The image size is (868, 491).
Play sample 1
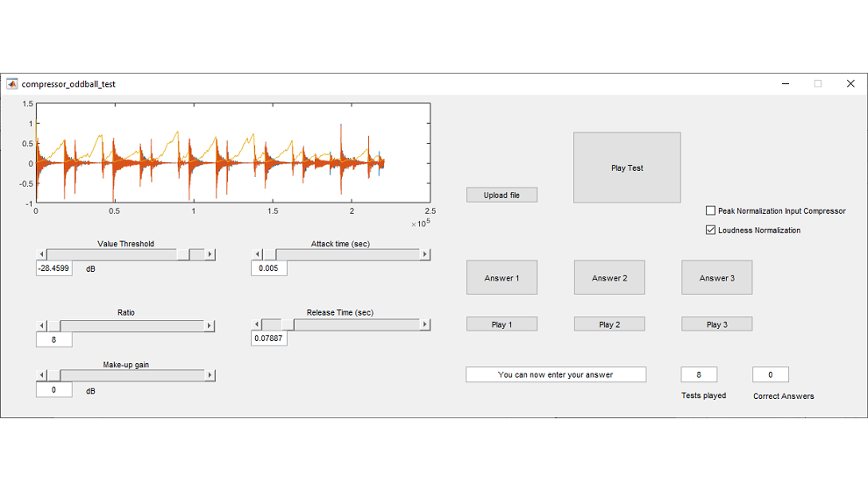click(x=502, y=324)
